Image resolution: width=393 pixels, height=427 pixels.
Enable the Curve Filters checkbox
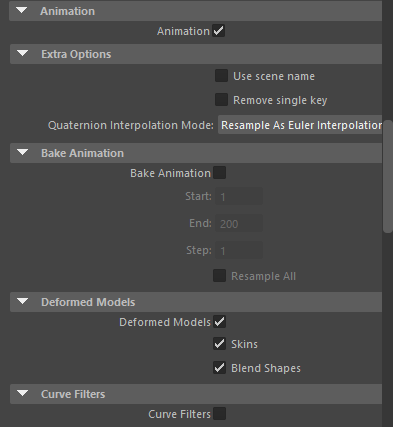tap(219, 414)
